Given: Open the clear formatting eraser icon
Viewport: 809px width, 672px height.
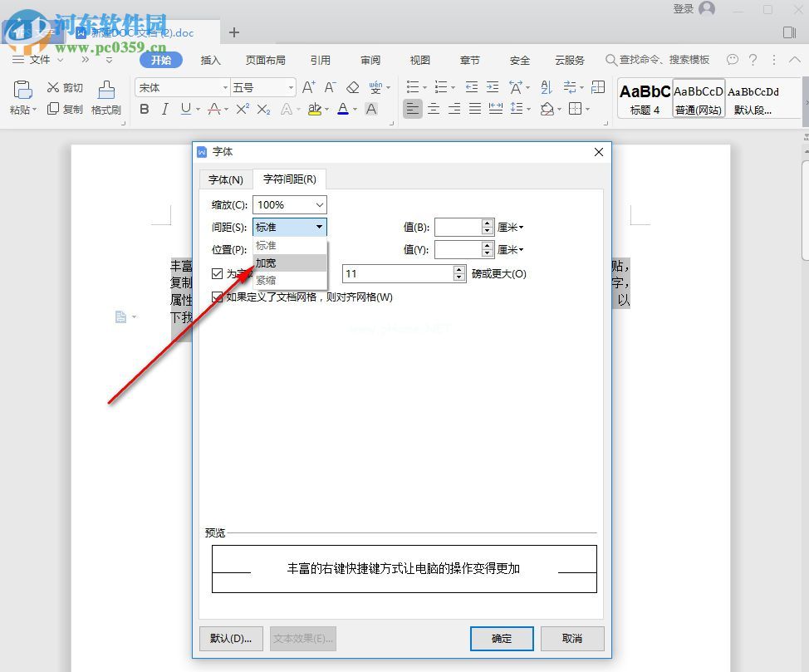Looking at the screenshot, I should coord(352,86).
